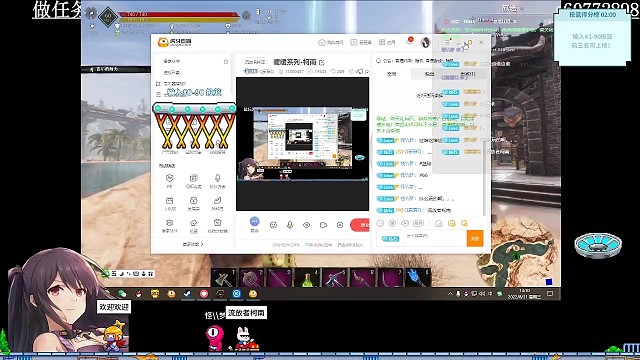The image size is (640, 360).
Task: Click the purple three-dot more button under the preview
Action: click(254, 222)
